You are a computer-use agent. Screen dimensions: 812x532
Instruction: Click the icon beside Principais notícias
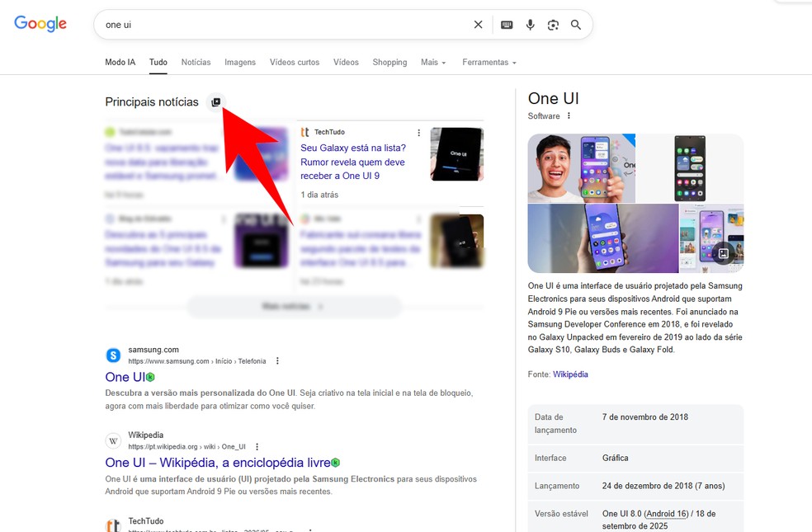coord(216,102)
